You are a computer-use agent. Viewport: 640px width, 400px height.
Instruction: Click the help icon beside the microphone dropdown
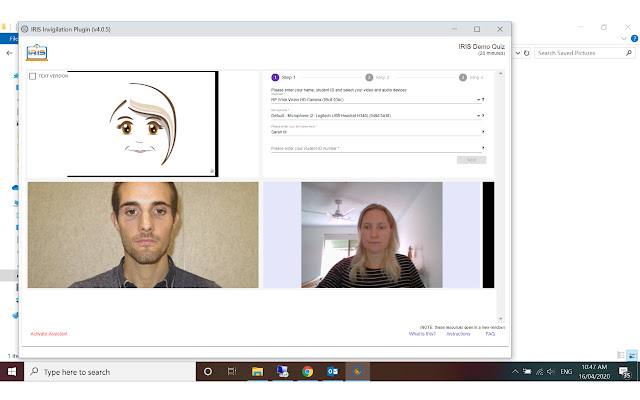(483, 116)
